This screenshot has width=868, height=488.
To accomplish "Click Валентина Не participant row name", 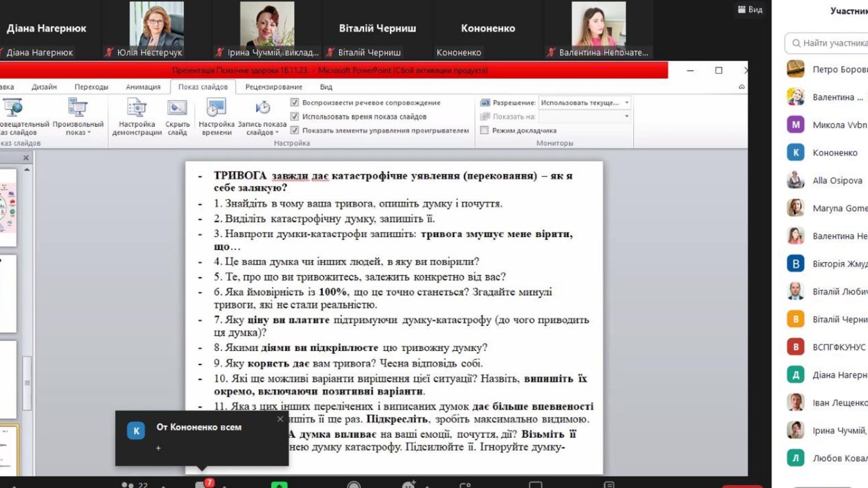I will click(x=840, y=236).
